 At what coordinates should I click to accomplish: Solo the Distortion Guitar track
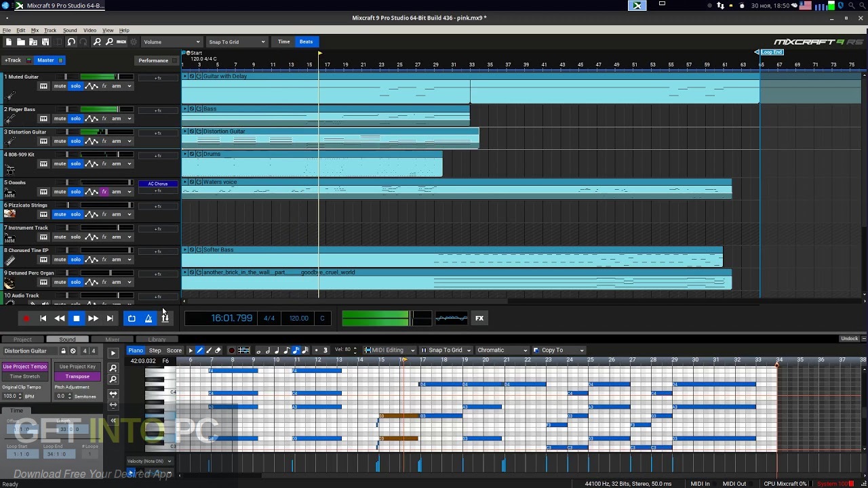pos(76,141)
